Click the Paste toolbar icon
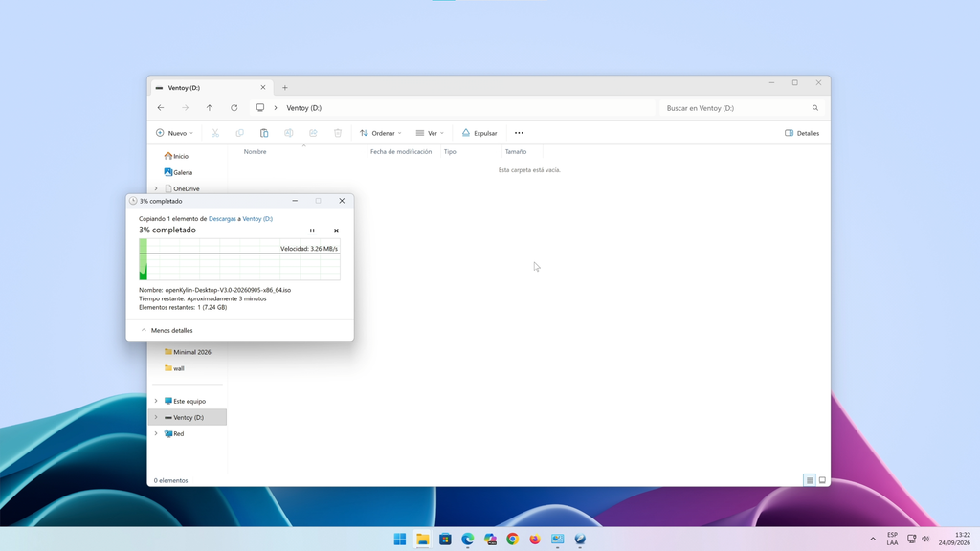Image resolution: width=980 pixels, height=551 pixels. 264,133
